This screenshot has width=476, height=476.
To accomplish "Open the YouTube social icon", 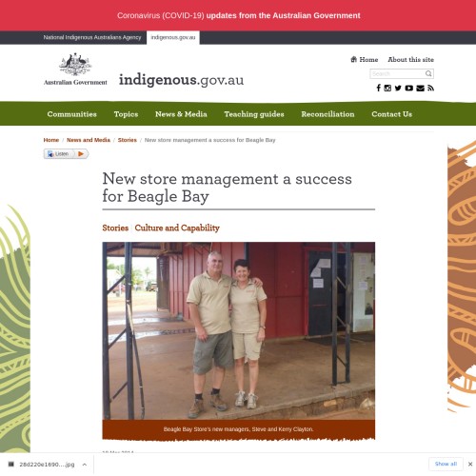I will tap(408, 88).
